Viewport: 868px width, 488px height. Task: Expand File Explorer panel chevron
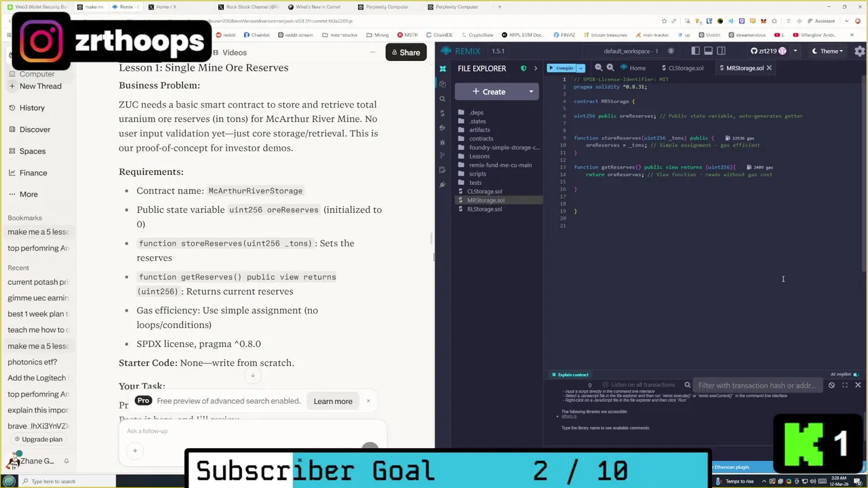[x=535, y=68]
